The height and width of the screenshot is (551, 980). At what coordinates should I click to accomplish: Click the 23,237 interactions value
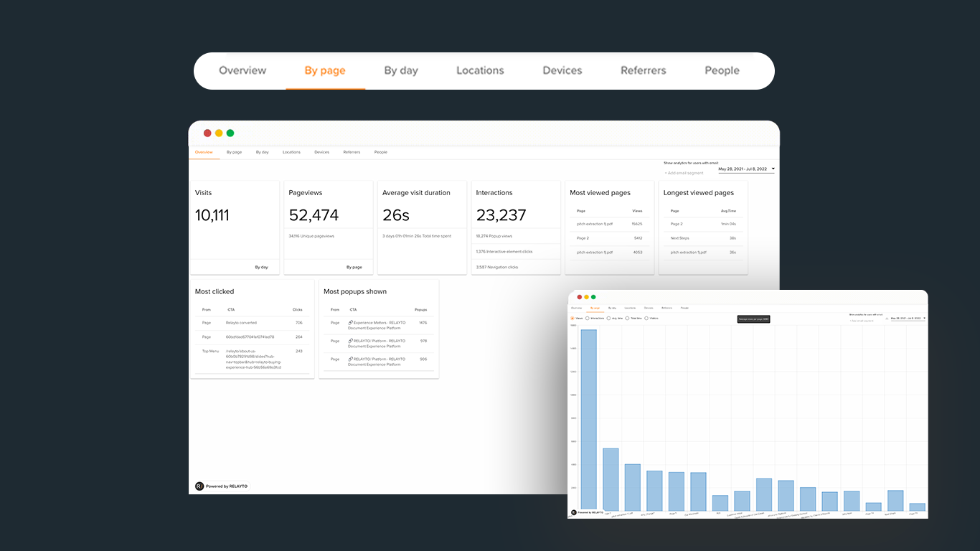501,215
